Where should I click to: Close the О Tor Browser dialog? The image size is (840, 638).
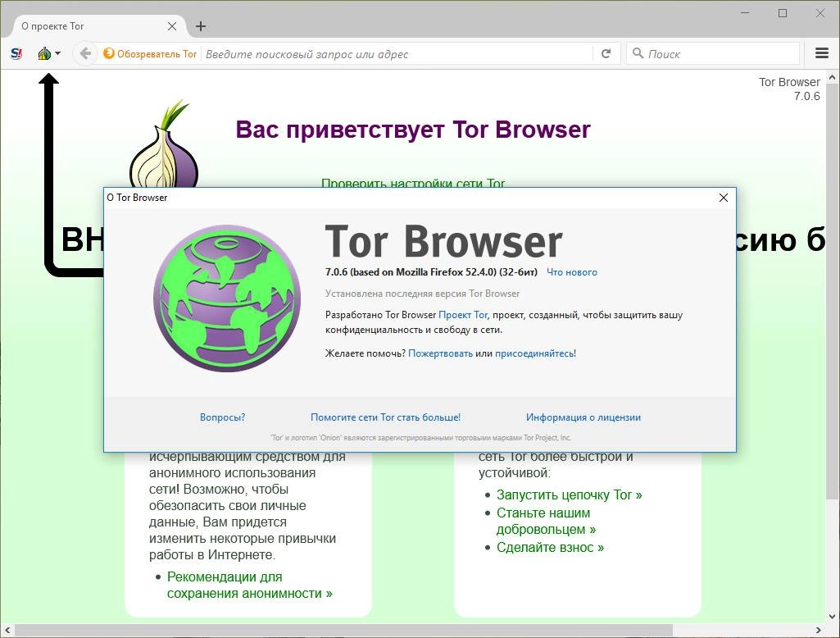[x=723, y=198]
